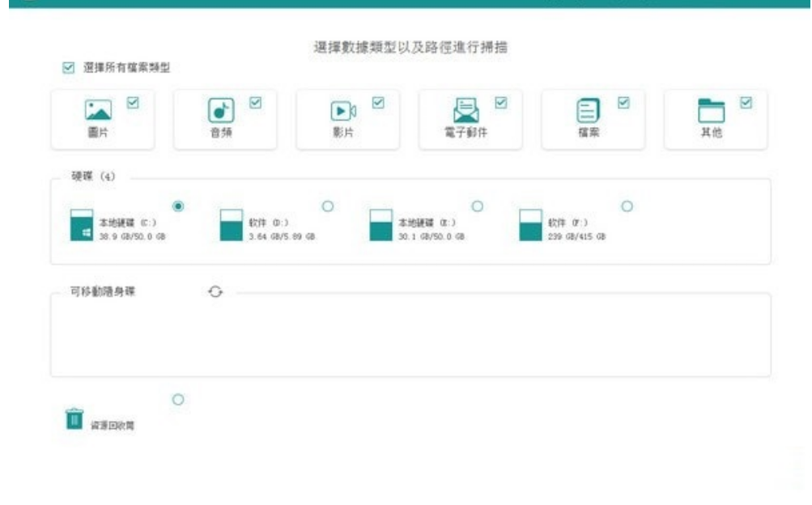Select the local disk E: radio button

click(477, 206)
